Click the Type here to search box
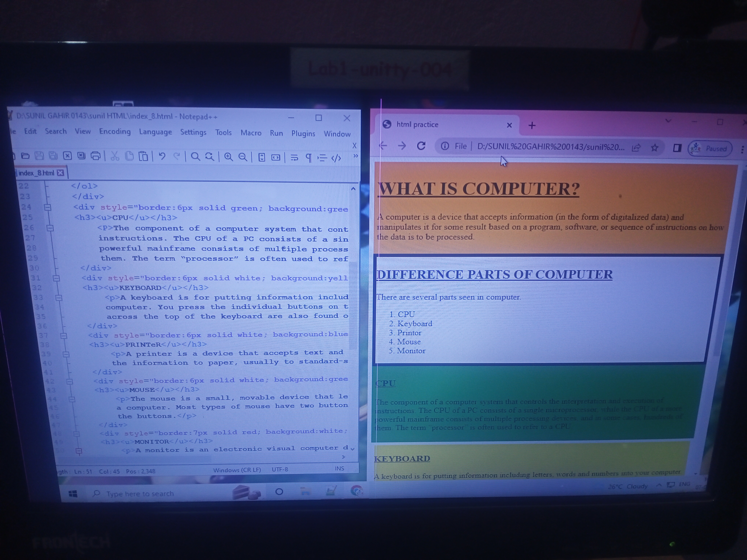This screenshot has height=560, width=747. point(140,493)
